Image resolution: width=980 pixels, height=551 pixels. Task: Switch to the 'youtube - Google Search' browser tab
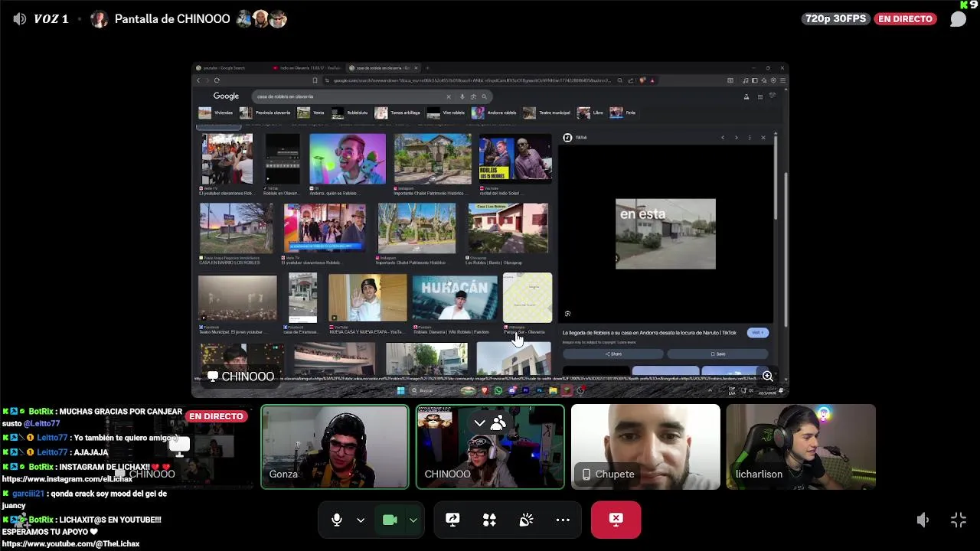coord(226,68)
